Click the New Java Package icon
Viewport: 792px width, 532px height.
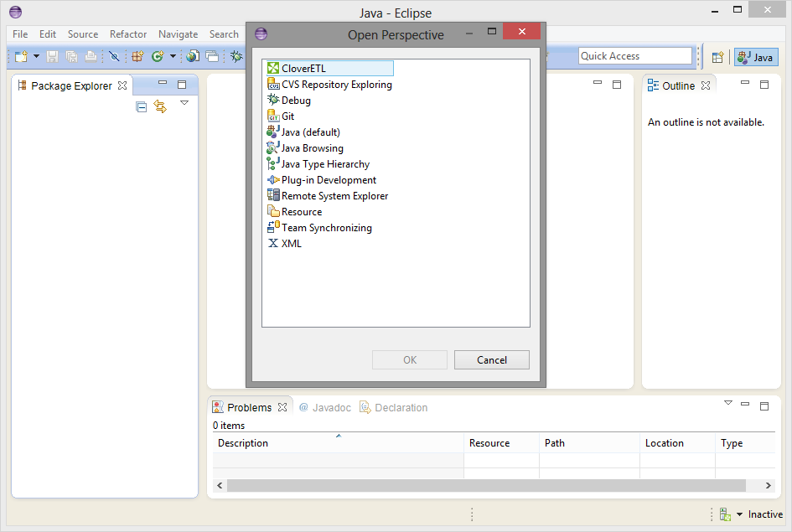(x=137, y=56)
